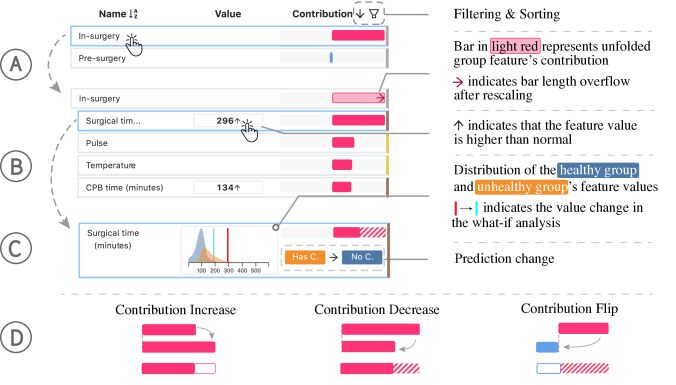Click the Name sort A-Z icon
Screen dimensions: 676x385
click(134, 14)
